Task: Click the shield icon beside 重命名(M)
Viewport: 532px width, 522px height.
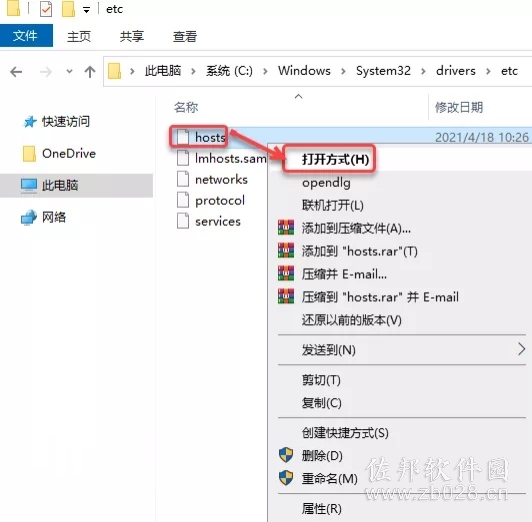Action: 286,478
